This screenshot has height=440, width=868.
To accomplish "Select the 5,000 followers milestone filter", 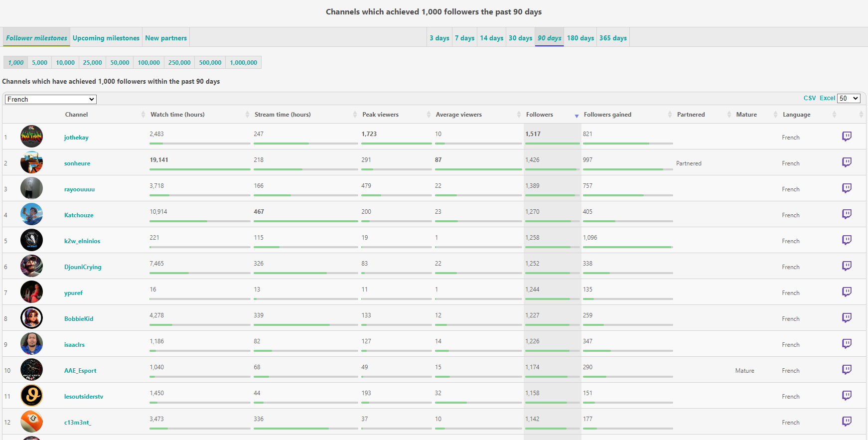I will pos(40,62).
